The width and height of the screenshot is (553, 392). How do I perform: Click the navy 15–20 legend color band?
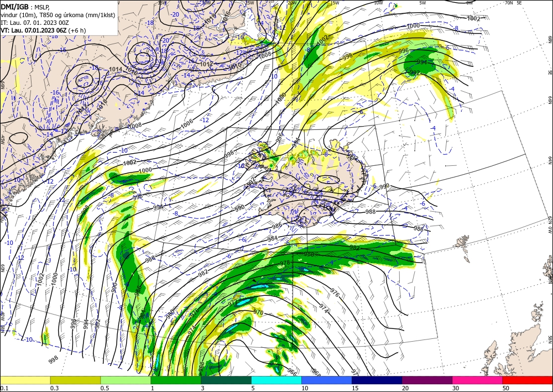pyautogui.click(x=377, y=380)
